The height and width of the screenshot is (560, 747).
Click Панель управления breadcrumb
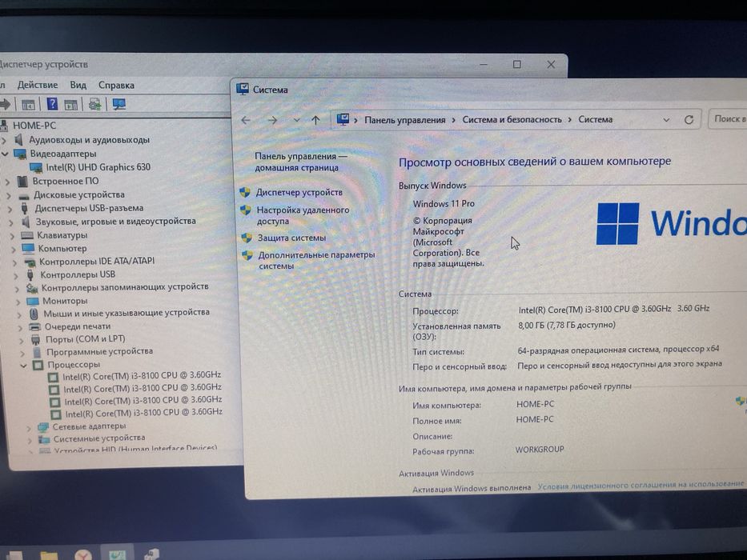pyautogui.click(x=405, y=120)
